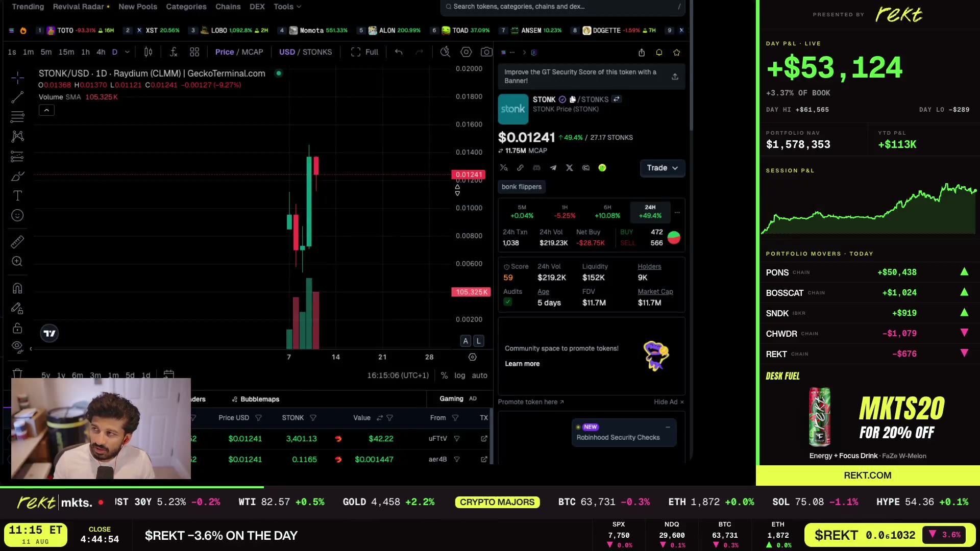The width and height of the screenshot is (980, 551).
Task: Open the indicators fx menu
Action: [x=174, y=52]
